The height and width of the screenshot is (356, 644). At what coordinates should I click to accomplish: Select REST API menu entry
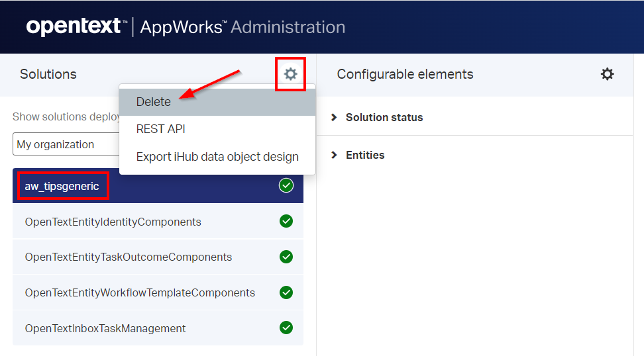pyautogui.click(x=160, y=129)
